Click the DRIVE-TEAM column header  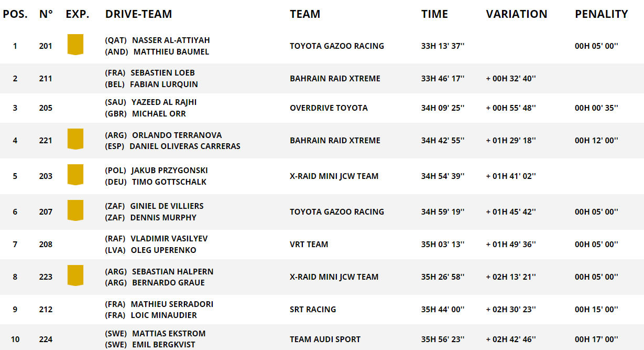tap(138, 14)
